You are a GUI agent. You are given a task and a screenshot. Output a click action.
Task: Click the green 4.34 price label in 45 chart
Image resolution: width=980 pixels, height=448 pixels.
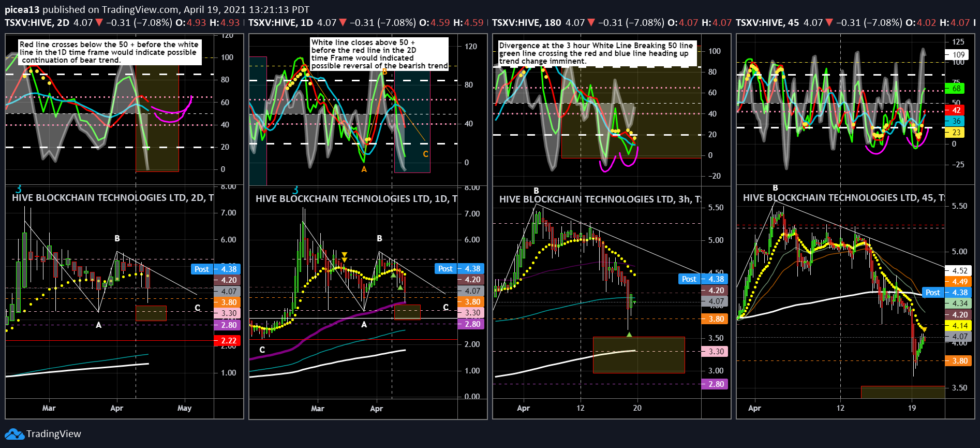tap(959, 304)
